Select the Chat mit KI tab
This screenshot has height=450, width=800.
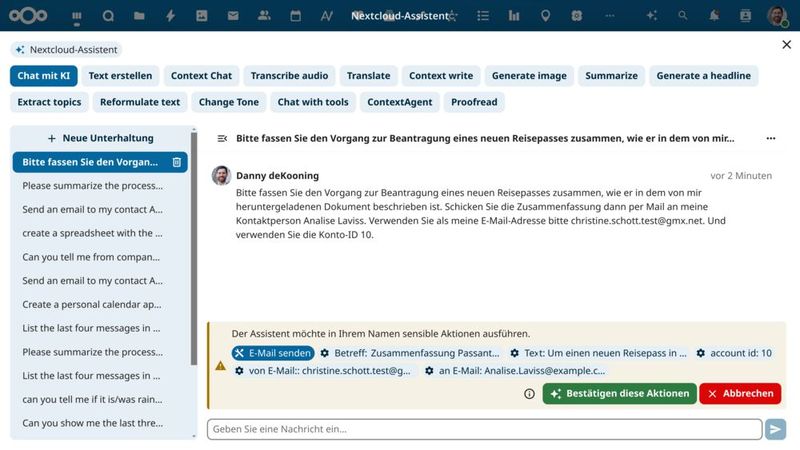43,76
